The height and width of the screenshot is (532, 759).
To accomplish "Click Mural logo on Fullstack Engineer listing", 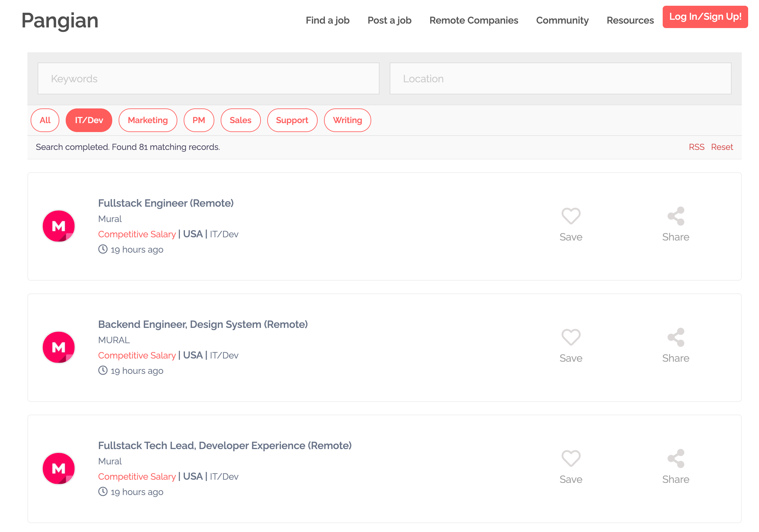I will (x=59, y=226).
